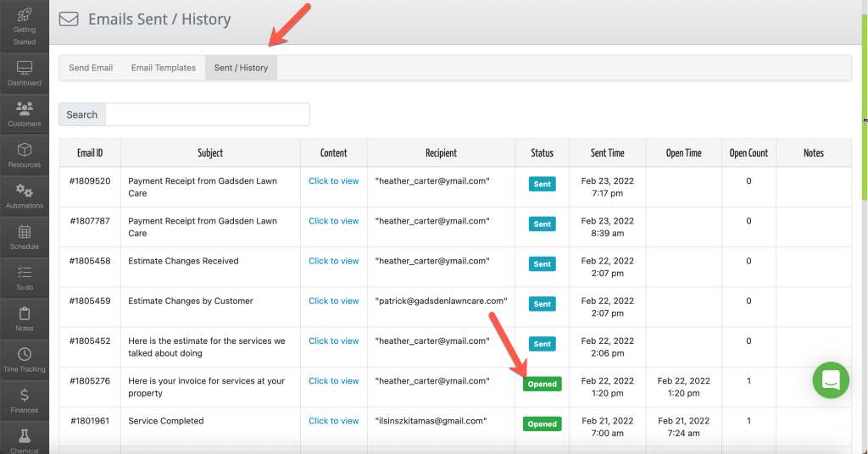
Task: View content of email #1805276
Action: pyautogui.click(x=334, y=380)
